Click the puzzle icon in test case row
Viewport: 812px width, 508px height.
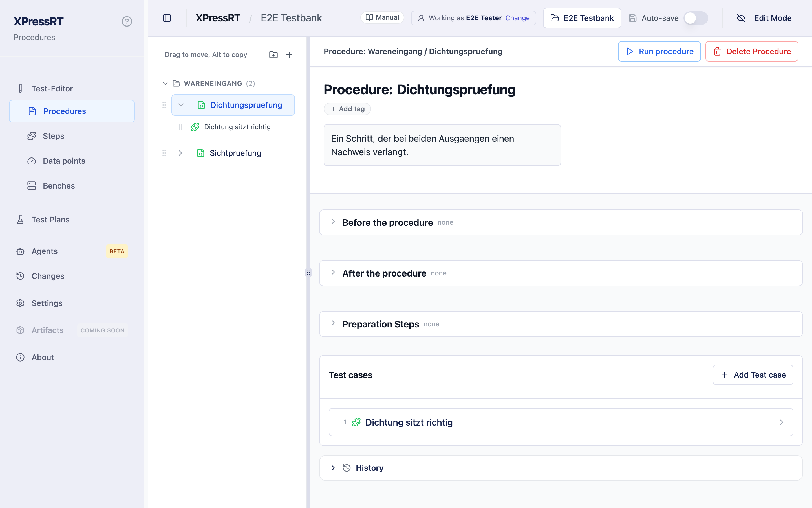coord(356,422)
